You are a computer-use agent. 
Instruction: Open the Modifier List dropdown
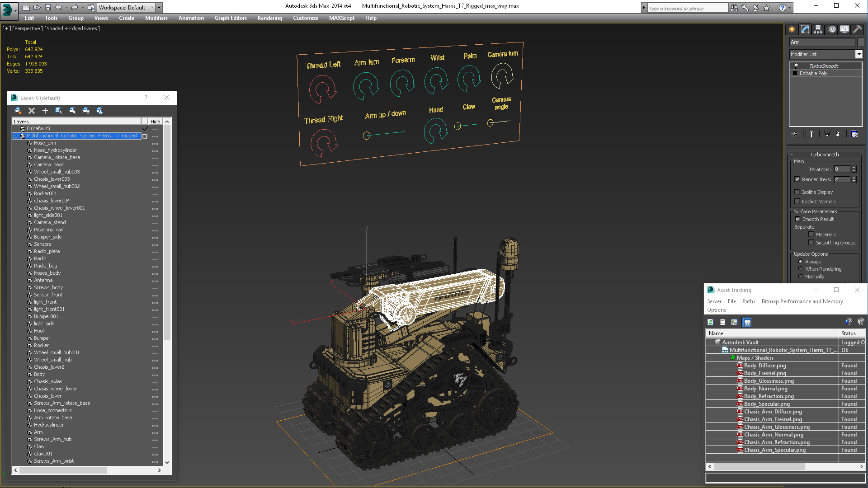pos(859,54)
